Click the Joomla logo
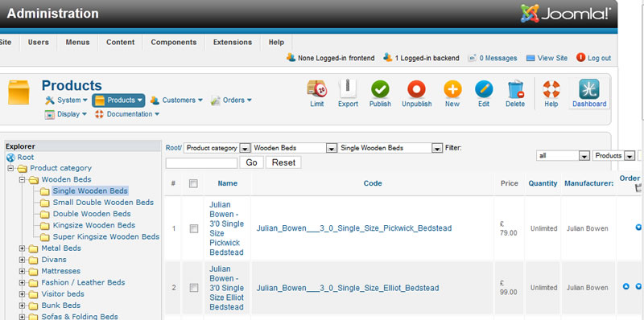The width and height of the screenshot is (644, 320). point(565,14)
